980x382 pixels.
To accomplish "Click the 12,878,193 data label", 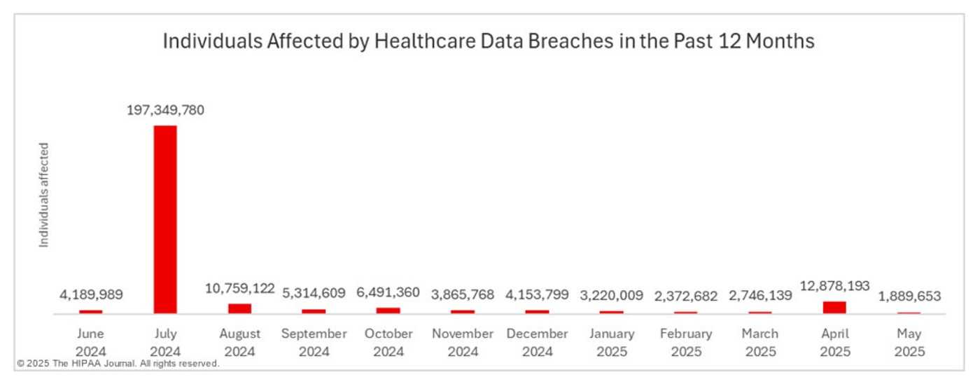I will (834, 286).
